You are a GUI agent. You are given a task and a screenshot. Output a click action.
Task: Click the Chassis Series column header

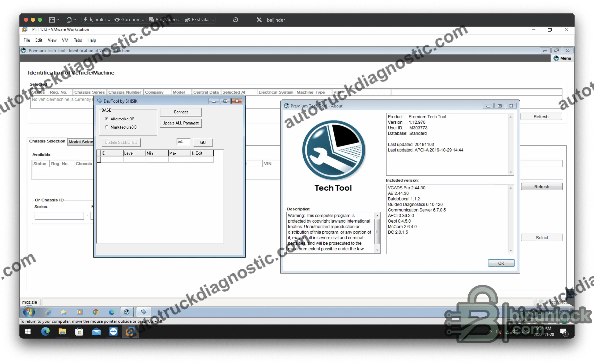coord(90,92)
